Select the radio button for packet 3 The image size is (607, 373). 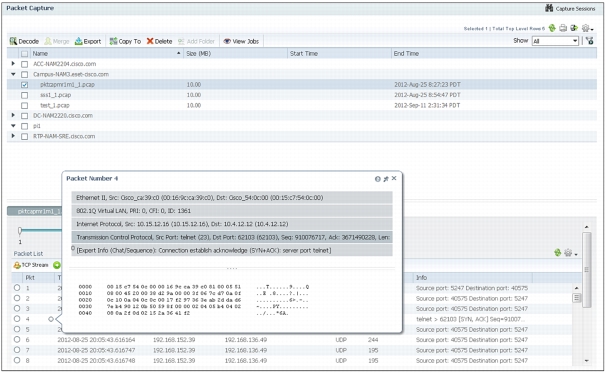(17, 308)
